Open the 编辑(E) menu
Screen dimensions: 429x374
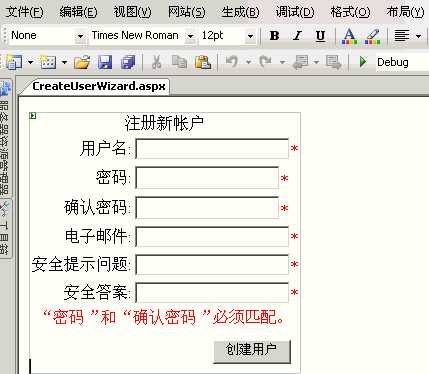pyautogui.click(x=78, y=12)
